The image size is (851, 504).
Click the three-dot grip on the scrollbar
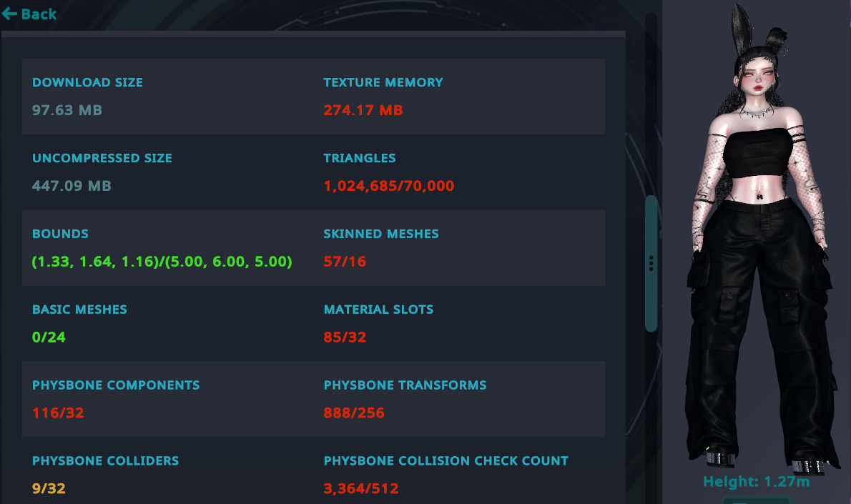(x=651, y=264)
